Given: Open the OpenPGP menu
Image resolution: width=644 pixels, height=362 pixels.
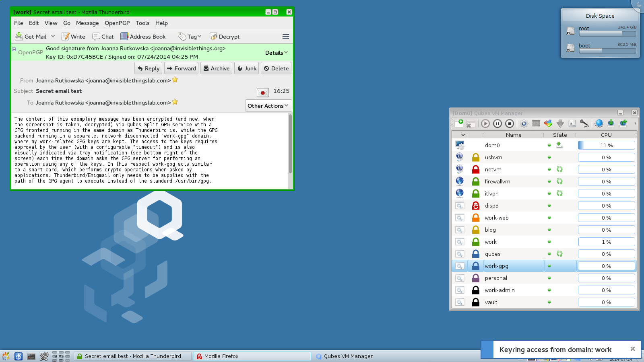Looking at the screenshot, I should click(x=117, y=23).
